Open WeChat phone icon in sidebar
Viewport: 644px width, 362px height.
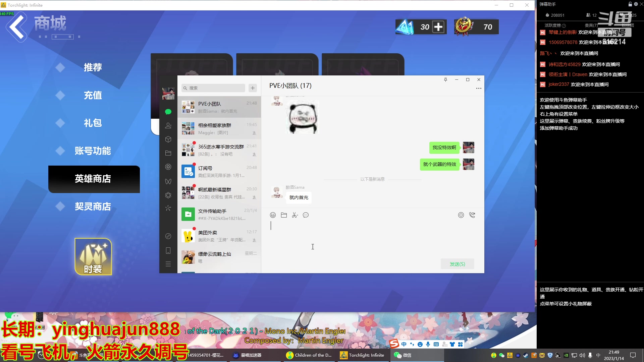click(x=168, y=250)
